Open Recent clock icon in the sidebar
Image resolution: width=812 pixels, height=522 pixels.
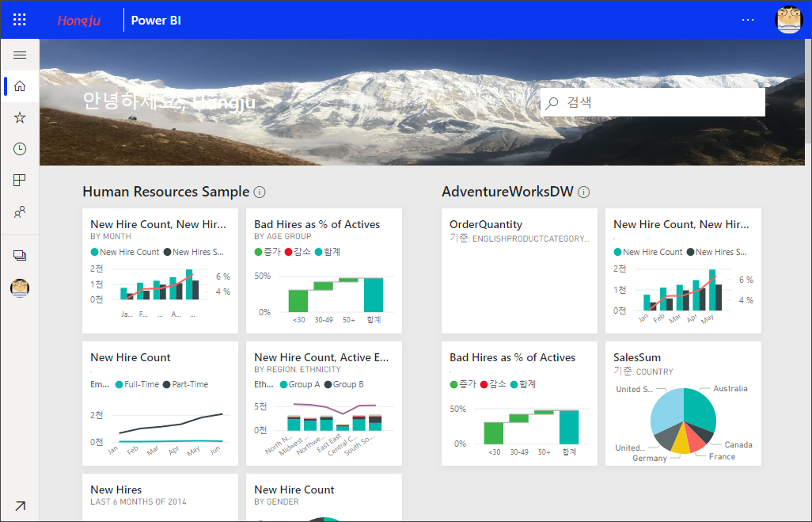20,149
